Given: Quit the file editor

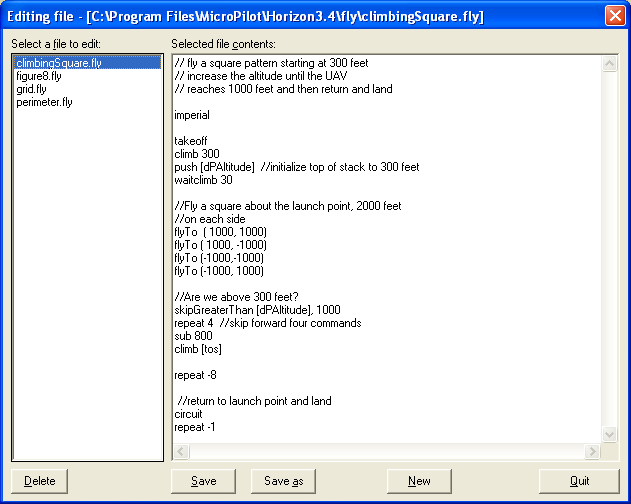Looking at the screenshot, I should [x=579, y=481].
